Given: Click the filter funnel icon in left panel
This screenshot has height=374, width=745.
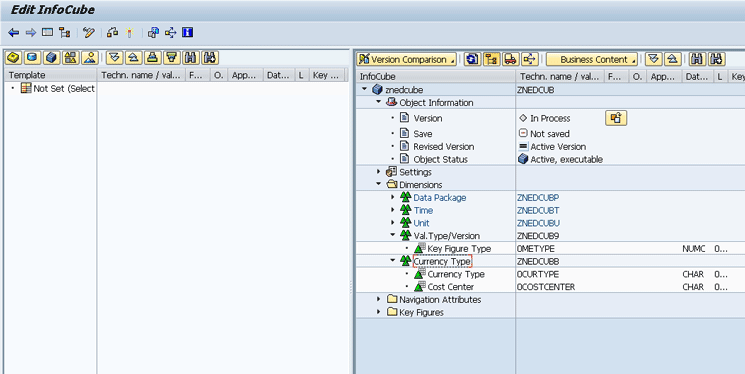Looking at the screenshot, I should (172, 58).
